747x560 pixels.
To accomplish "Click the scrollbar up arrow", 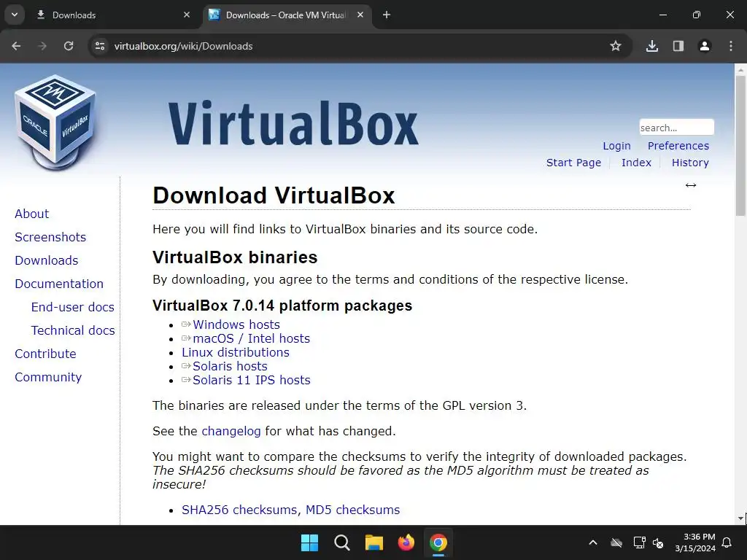I will click(x=740, y=69).
